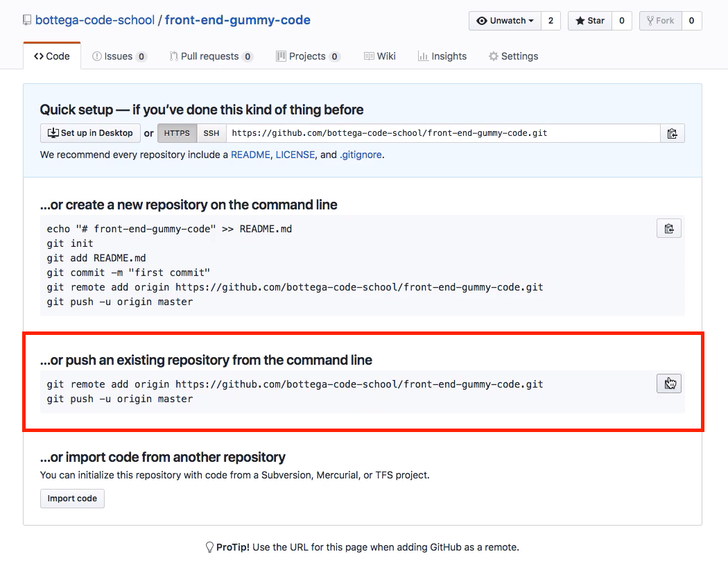Click the Quick setup heading
The height and width of the screenshot is (561, 728).
point(202,110)
